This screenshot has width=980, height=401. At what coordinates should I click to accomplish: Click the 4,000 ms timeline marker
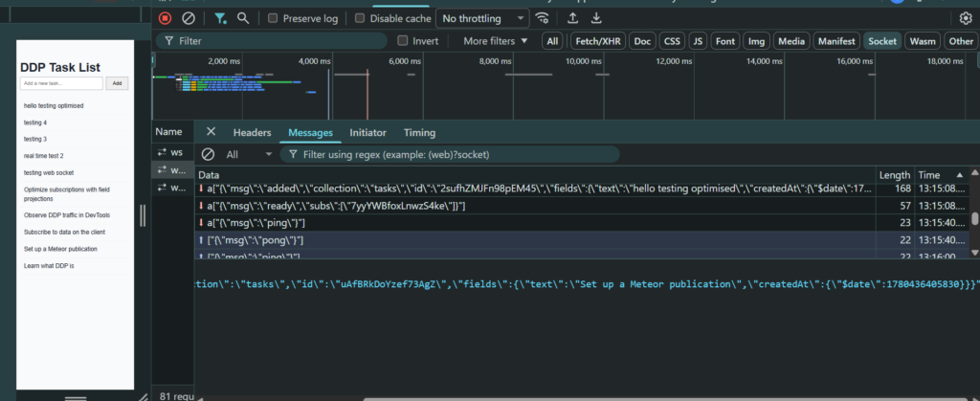[x=314, y=62]
